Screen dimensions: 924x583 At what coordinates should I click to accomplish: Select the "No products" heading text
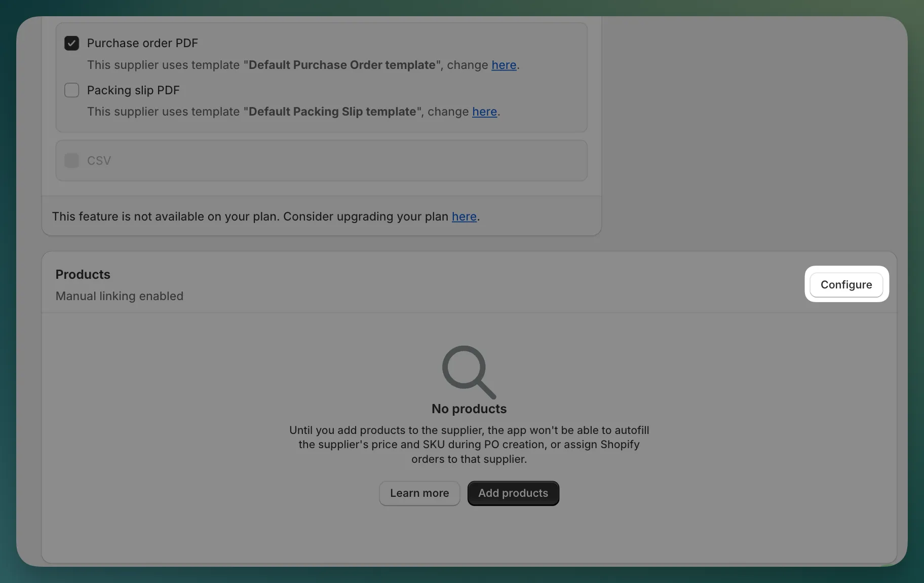(469, 409)
